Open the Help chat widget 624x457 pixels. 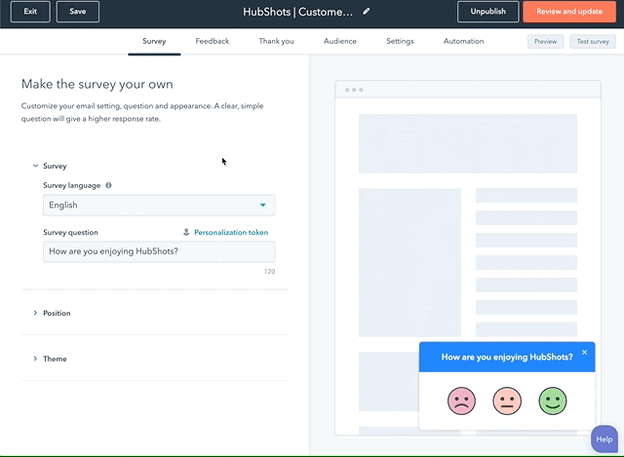tap(604, 439)
